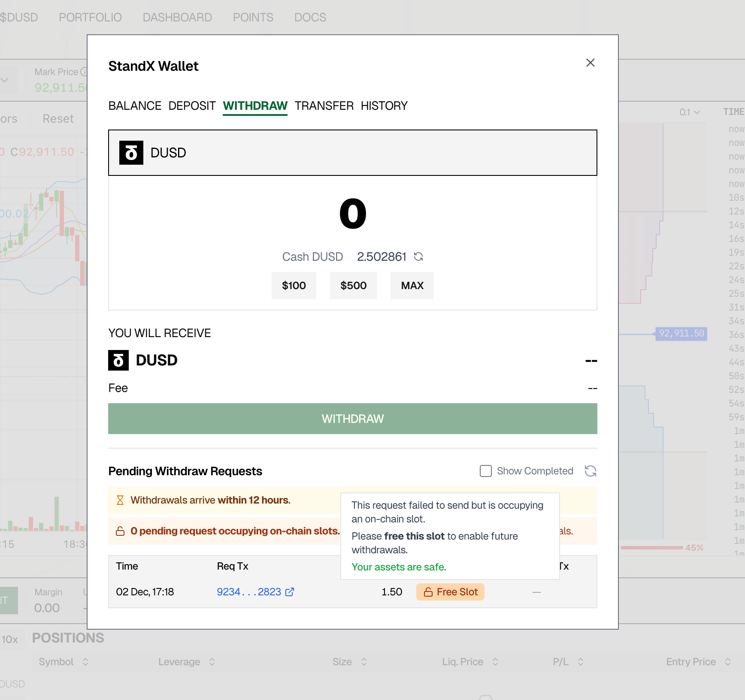Refresh the Cash DUSD balance

point(418,256)
